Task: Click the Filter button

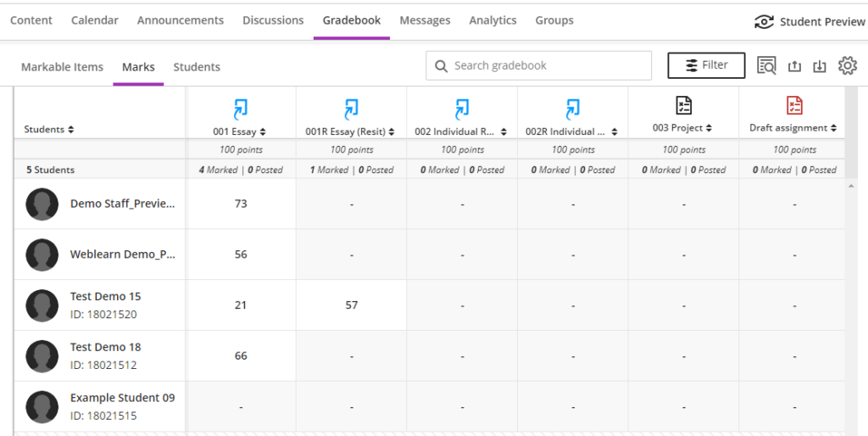Action: coord(706,65)
